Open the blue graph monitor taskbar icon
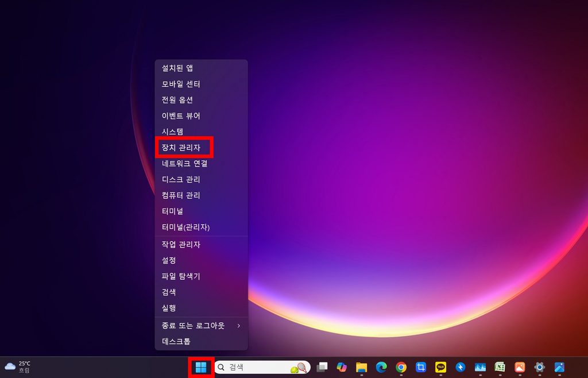588x378 pixels. (480, 367)
